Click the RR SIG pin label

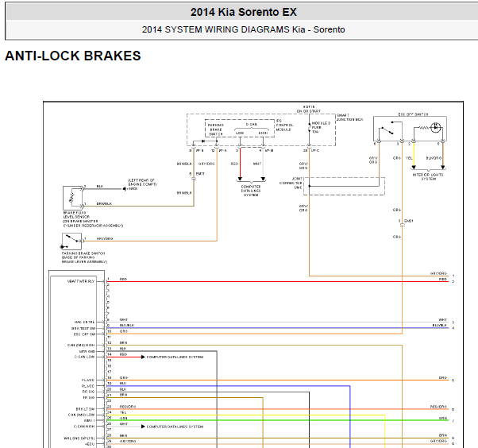(x=89, y=392)
